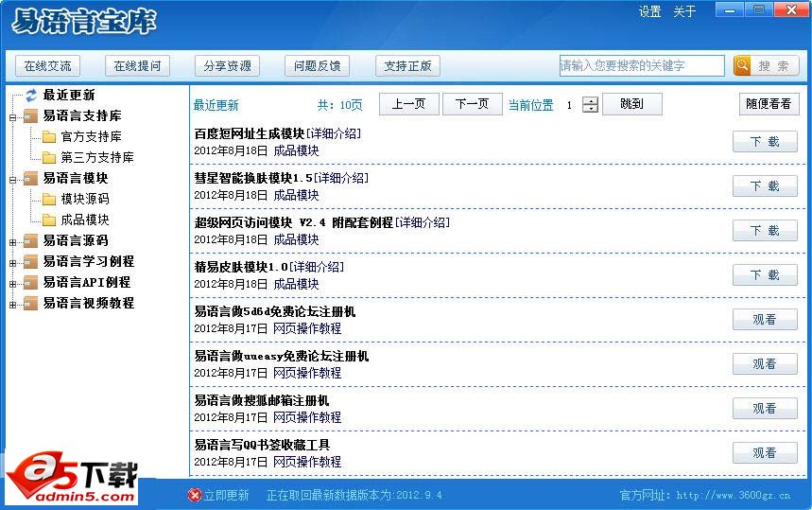Viewport: 812px width, 510px height.
Task: Expand the 易语言源码 tree node
Action: pos(13,241)
